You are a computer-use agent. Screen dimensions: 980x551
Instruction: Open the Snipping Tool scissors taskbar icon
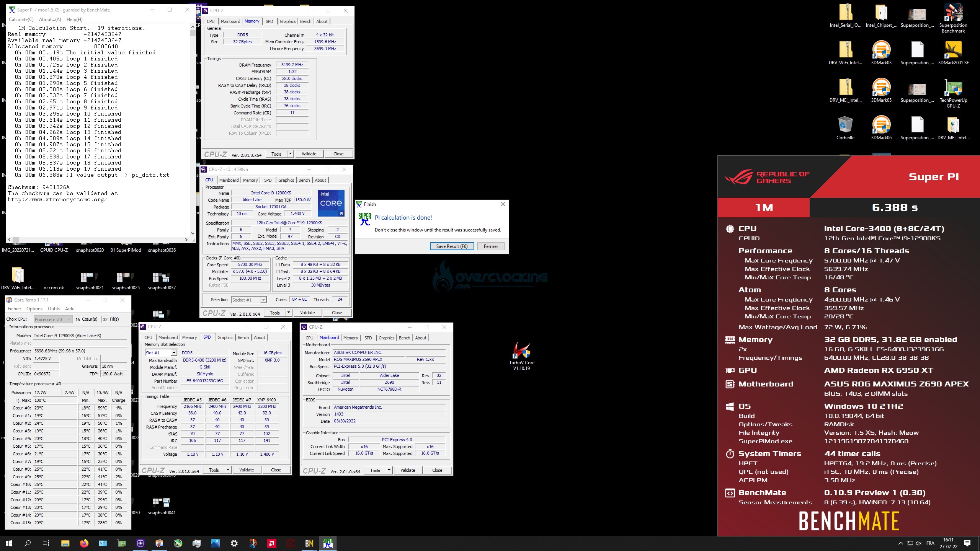click(x=253, y=543)
